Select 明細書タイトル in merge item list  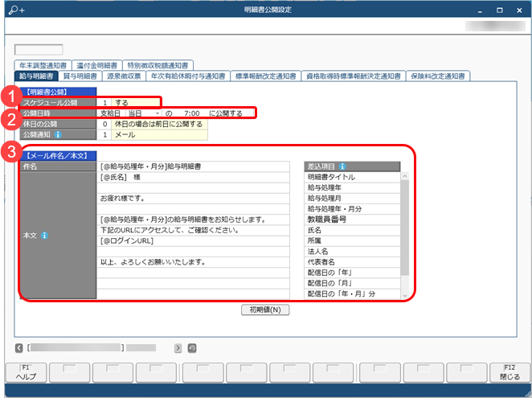352,177
